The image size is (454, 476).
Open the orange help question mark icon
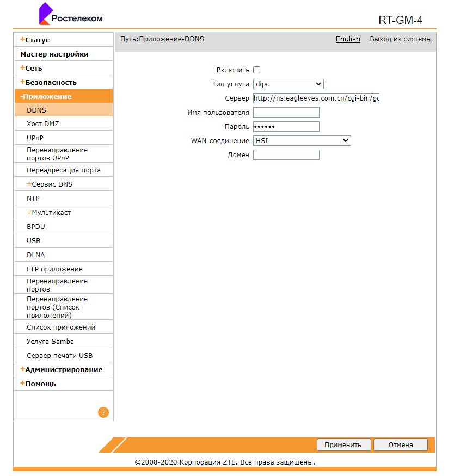pos(103,412)
